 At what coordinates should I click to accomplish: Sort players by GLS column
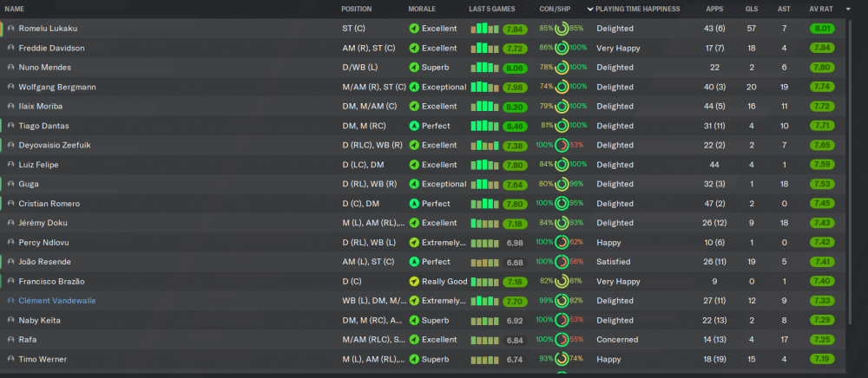(752, 10)
